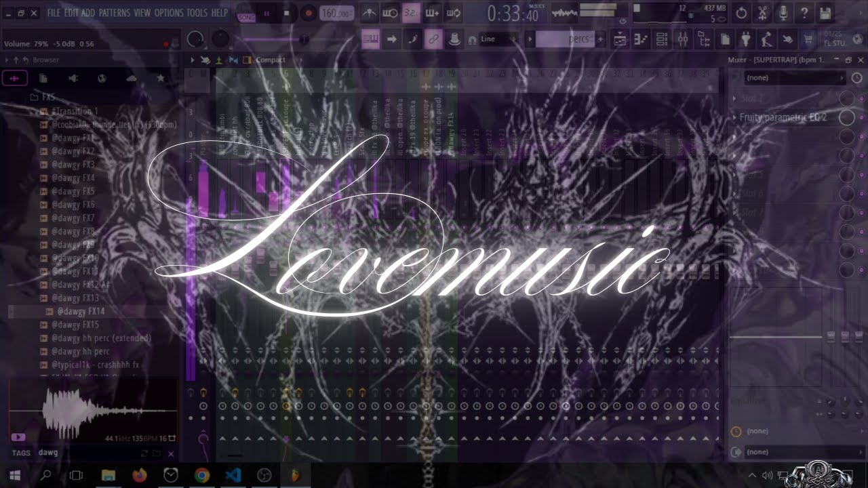The height and width of the screenshot is (488, 868).
Task: Adjust the main pitch knob
Action: [x=220, y=39]
